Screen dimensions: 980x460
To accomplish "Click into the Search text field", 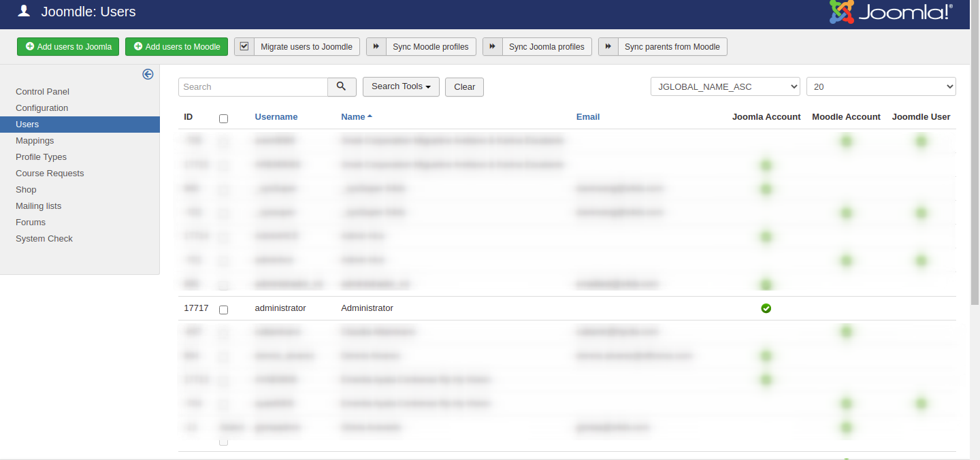I will pos(253,86).
